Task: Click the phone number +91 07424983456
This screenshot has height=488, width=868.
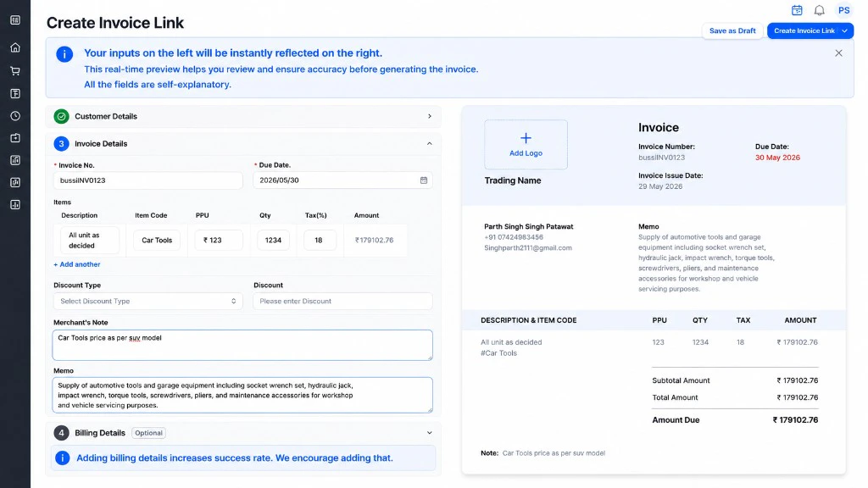Action: point(514,237)
